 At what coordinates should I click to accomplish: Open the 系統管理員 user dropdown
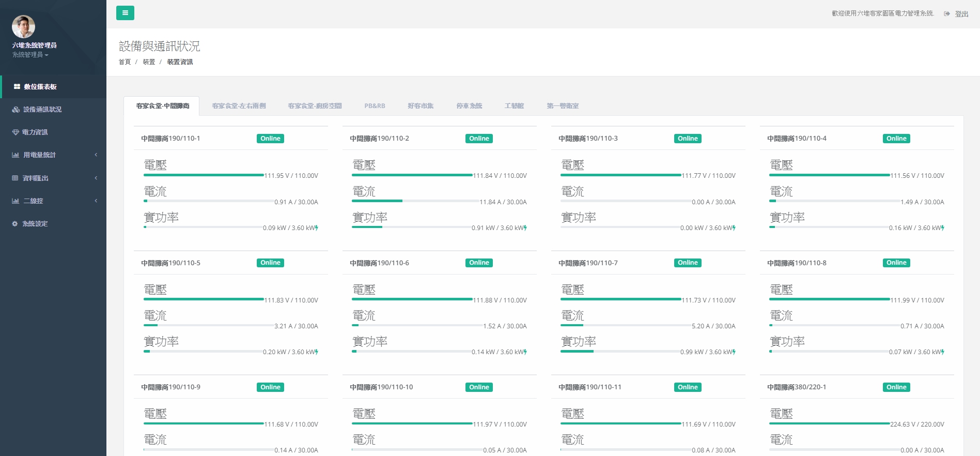coord(30,55)
